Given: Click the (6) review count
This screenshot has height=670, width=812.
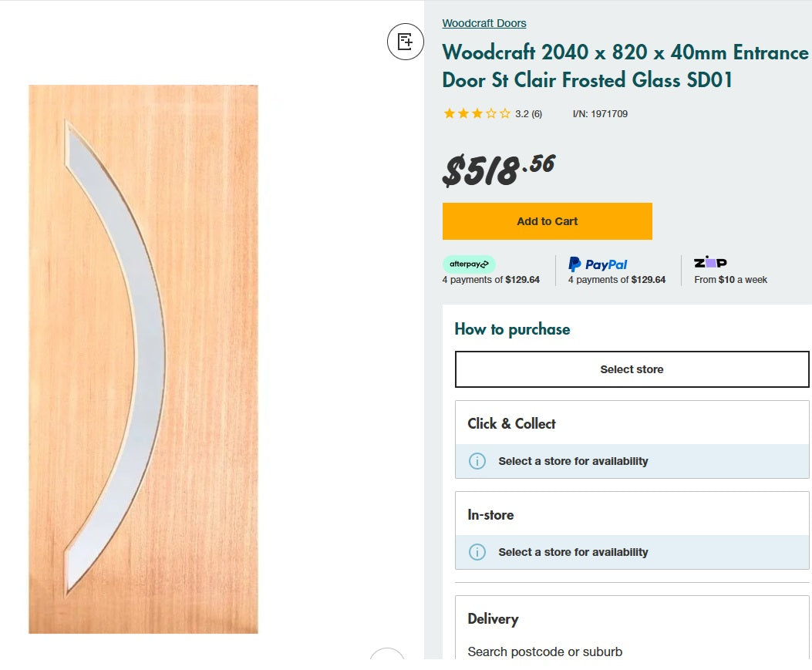Looking at the screenshot, I should pyautogui.click(x=537, y=114).
